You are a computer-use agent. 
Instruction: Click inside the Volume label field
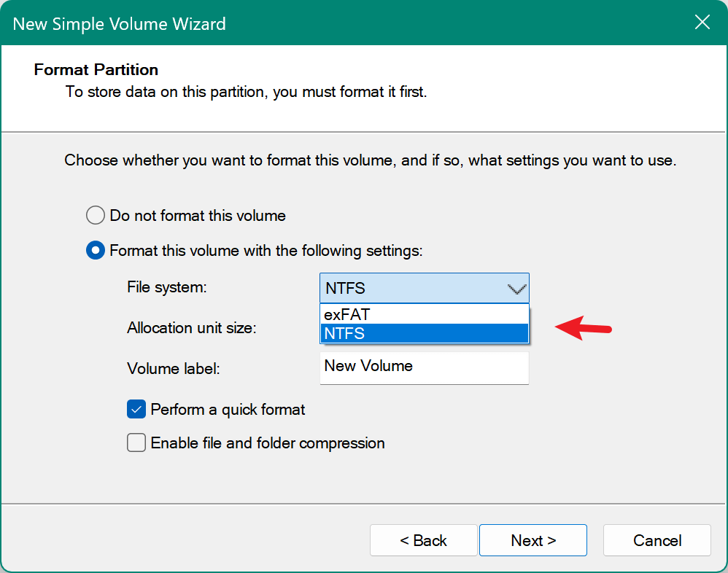coord(423,367)
